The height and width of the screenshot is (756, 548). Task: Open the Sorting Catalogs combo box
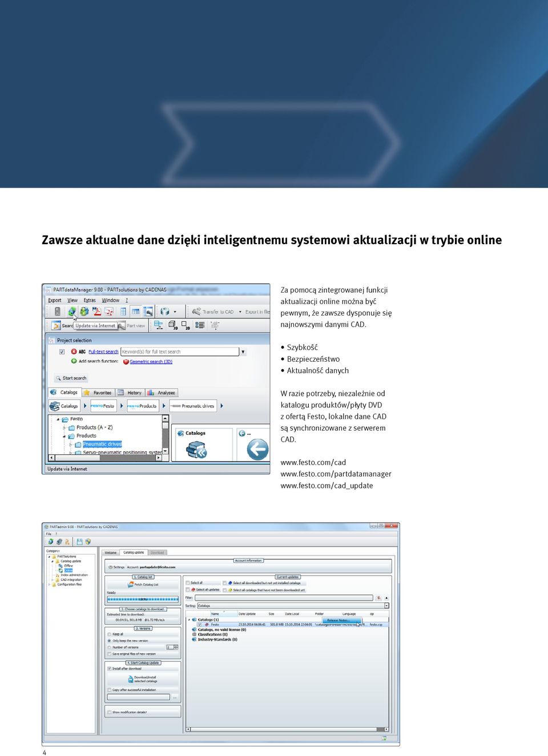(x=293, y=606)
